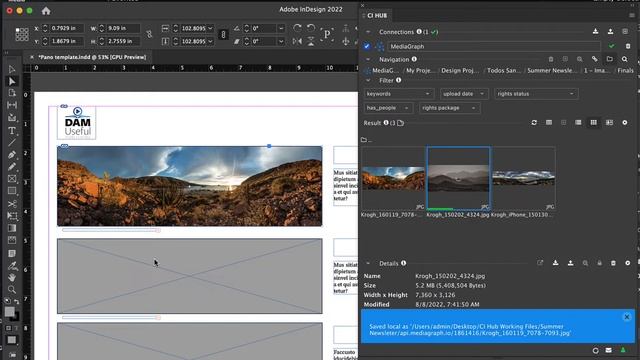Screen dimensions: 640x360
Task: Select the Gap tool
Action: click(x=12, y=105)
